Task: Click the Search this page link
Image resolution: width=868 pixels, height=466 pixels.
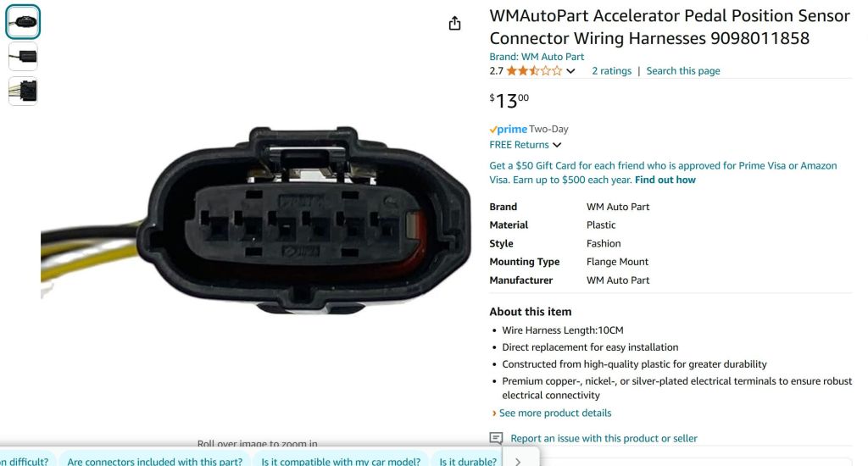Action: click(683, 71)
